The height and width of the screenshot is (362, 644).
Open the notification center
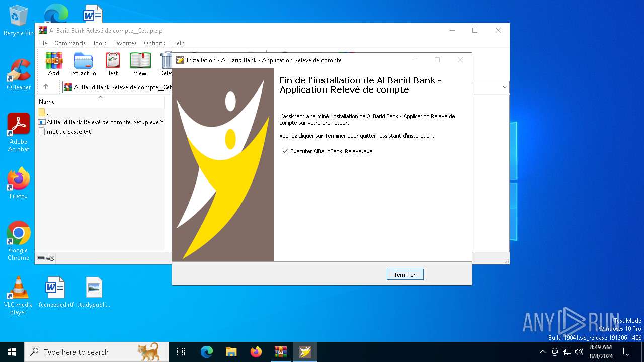point(627,352)
